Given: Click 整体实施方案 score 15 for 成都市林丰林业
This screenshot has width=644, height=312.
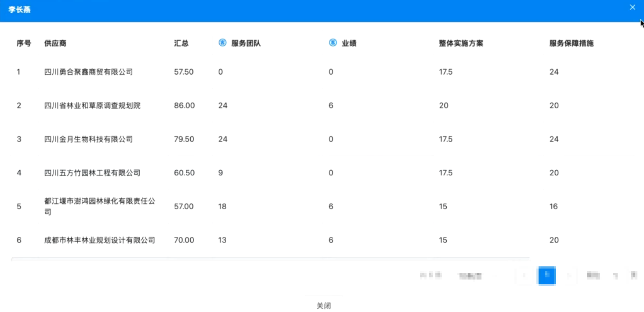Looking at the screenshot, I should click(443, 240).
